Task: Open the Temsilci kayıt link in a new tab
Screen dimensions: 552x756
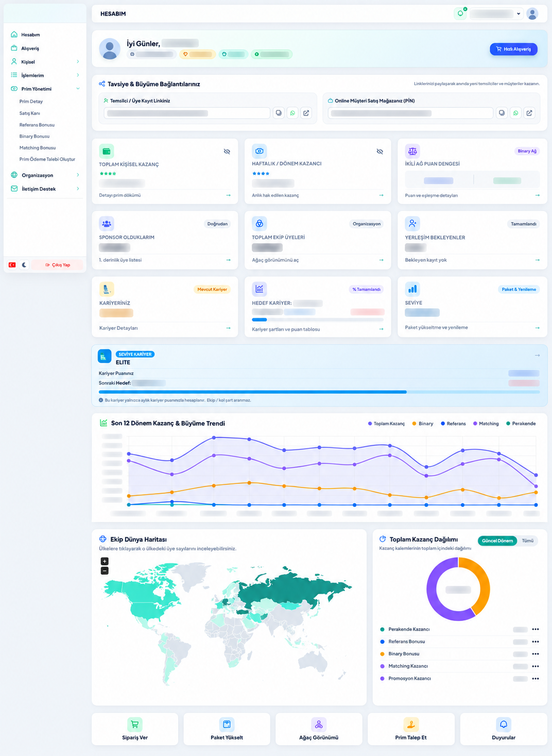Action: click(x=306, y=113)
